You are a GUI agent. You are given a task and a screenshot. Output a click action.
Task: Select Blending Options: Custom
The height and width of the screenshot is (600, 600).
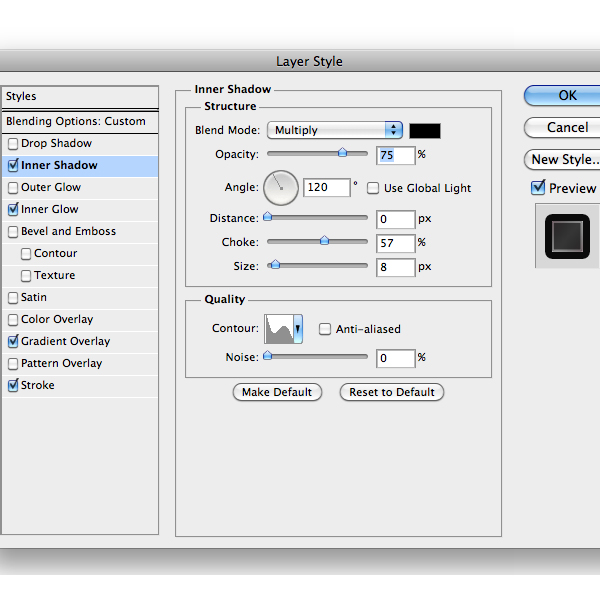pos(80,122)
